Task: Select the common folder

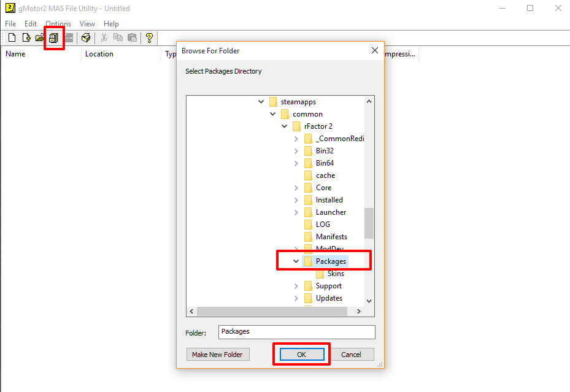Action: tap(307, 114)
